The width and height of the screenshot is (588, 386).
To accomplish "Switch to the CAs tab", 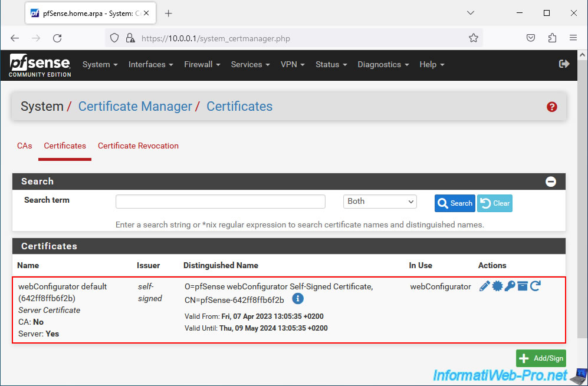I will coord(24,146).
